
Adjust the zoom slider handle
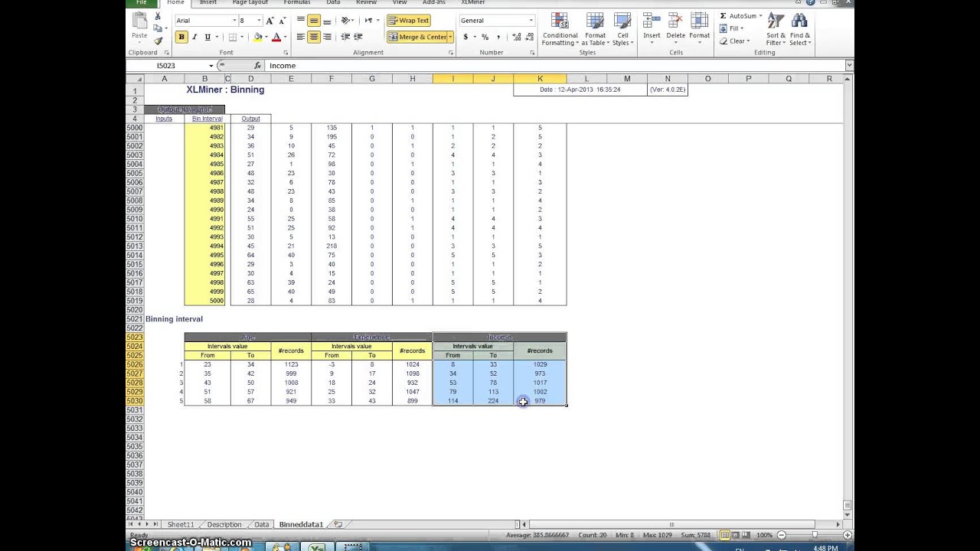[x=815, y=535]
